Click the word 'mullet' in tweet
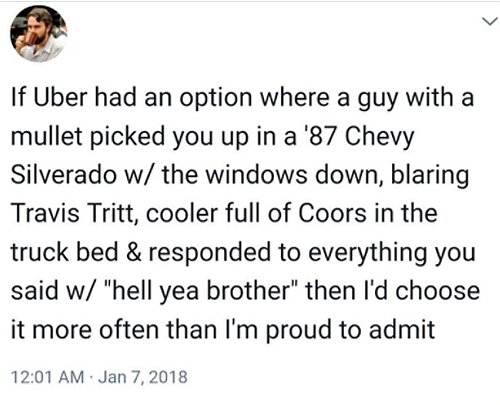This screenshot has height=405, width=500. (46, 136)
